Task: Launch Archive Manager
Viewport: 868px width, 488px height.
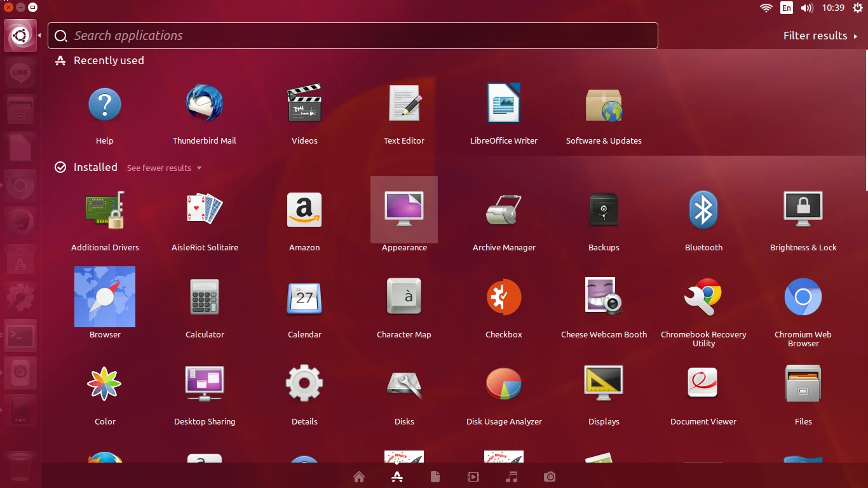Action: [504, 210]
